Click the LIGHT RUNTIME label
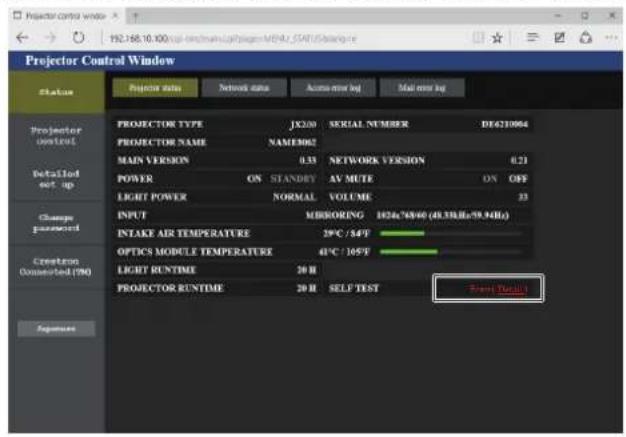The width and height of the screenshot is (626, 437). coord(156,270)
